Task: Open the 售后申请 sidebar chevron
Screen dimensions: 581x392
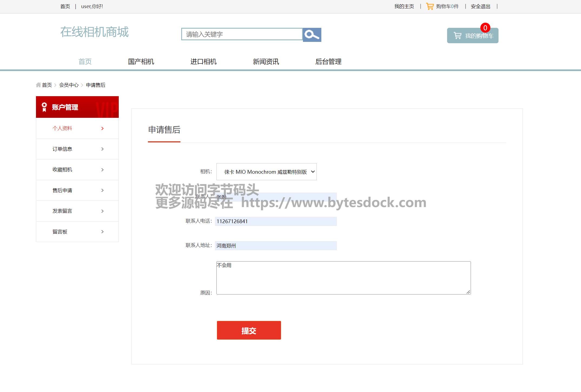Action: point(102,190)
